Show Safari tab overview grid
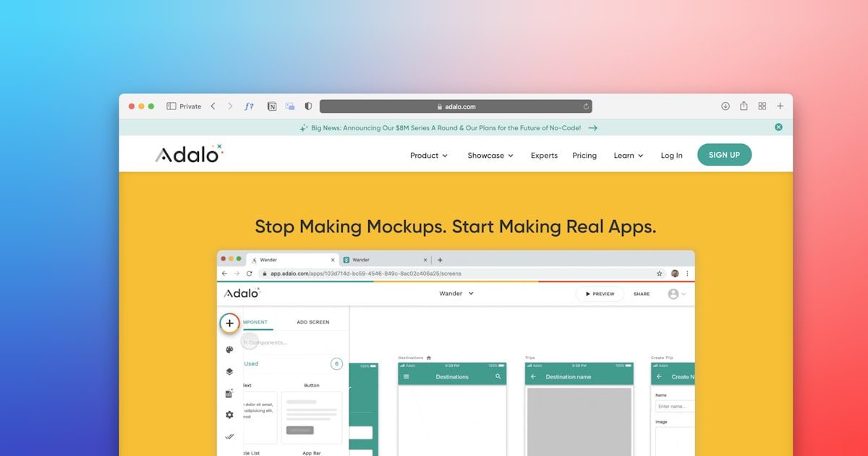 (762, 106)
